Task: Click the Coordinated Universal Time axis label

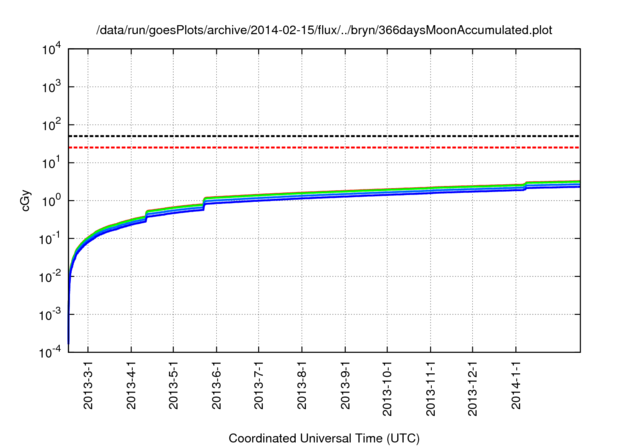Action: [324, 439]
